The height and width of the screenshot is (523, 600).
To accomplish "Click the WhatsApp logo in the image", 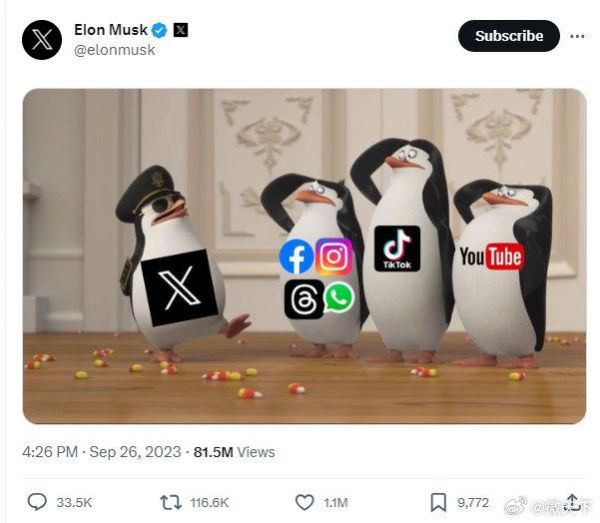I will click(339, 297).
